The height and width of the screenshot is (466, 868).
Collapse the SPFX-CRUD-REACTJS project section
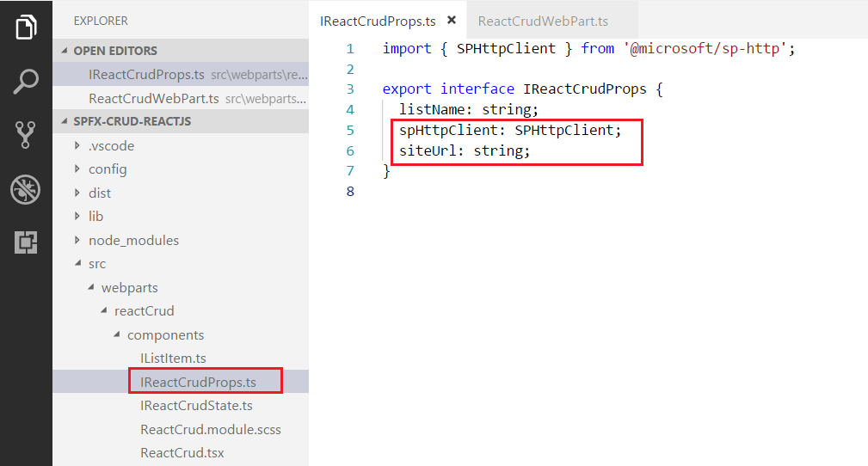pyautogui.click(x=132, y=121)
